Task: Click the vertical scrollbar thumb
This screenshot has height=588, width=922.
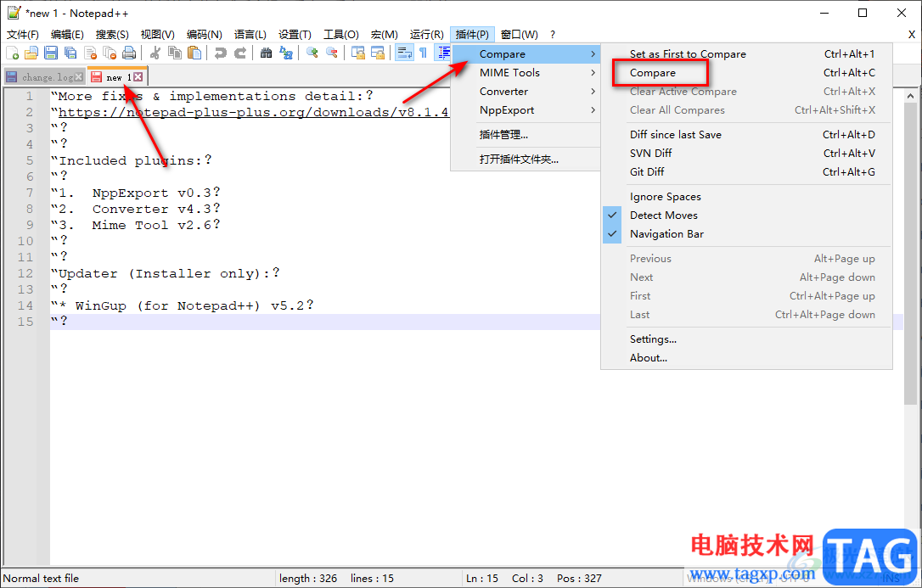Action: [910, 254]
